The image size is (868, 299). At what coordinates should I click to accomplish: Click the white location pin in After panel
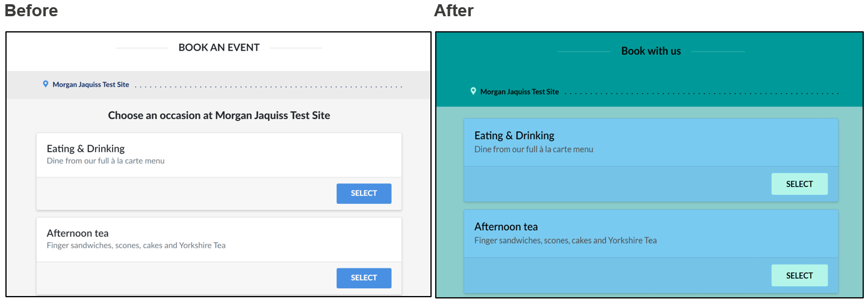coord(473,91)
